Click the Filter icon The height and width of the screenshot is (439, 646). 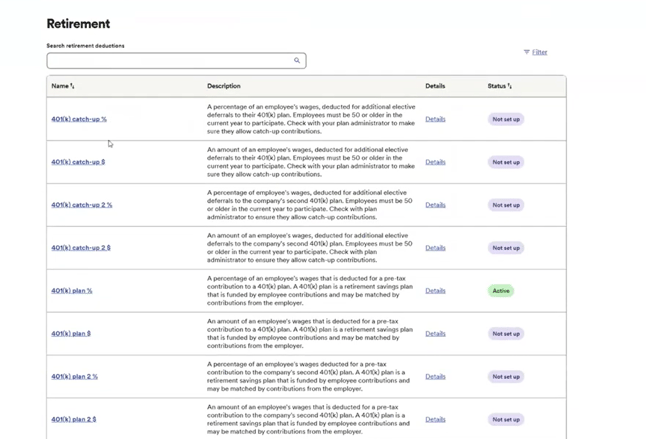(x=527, y=52)
